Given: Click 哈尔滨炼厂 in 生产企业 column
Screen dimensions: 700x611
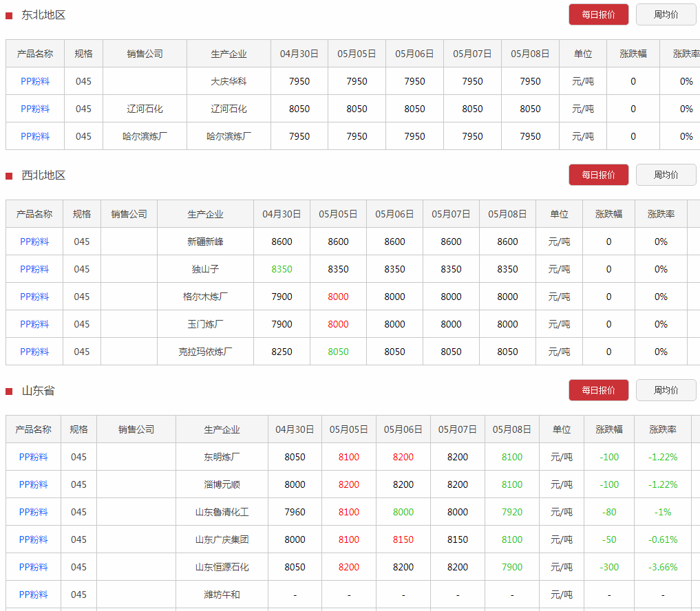Looking at the screenshot, I should 229,136.
